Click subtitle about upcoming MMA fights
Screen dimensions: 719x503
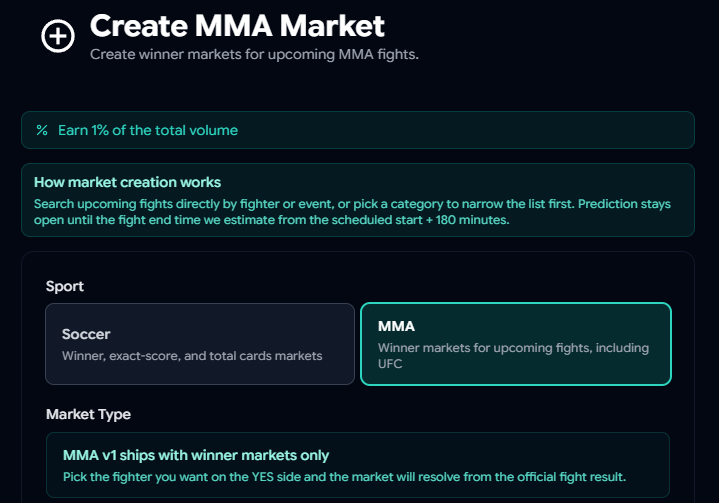click(x=254, y=54)
